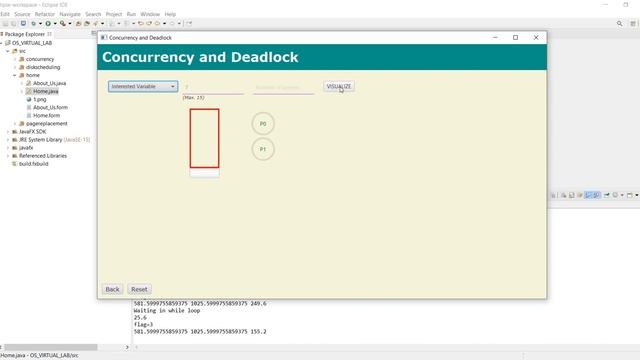Click the New Java Class toolbar icon
Image resolution: width=640 pixels, height=360 pixels.
[x=87, y=24]
